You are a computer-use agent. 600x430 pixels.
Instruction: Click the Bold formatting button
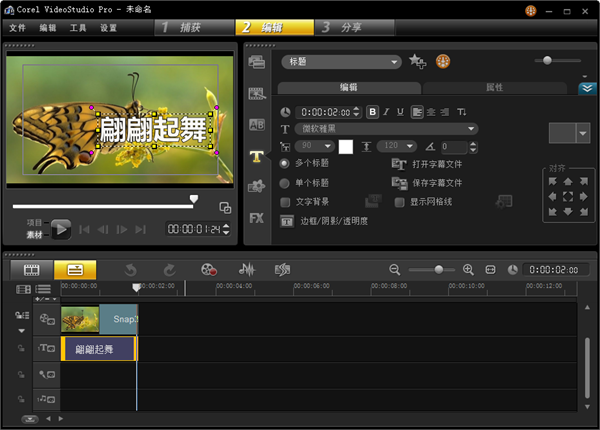click(373, 112)
